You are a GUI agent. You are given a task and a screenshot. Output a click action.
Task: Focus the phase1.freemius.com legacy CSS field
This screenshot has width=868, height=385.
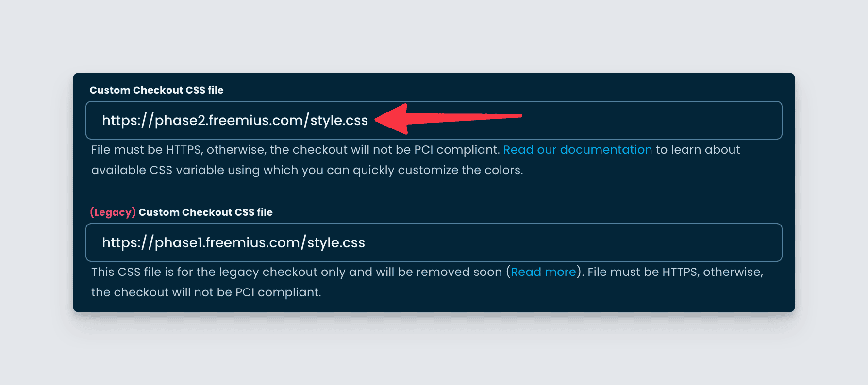pos(434,242)
